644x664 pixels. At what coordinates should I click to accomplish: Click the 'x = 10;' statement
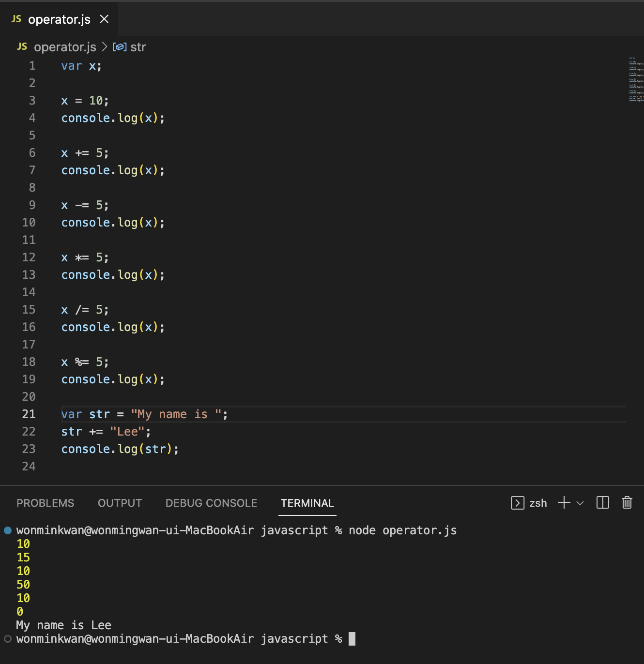pyautogui.click(x=85, y=101)
